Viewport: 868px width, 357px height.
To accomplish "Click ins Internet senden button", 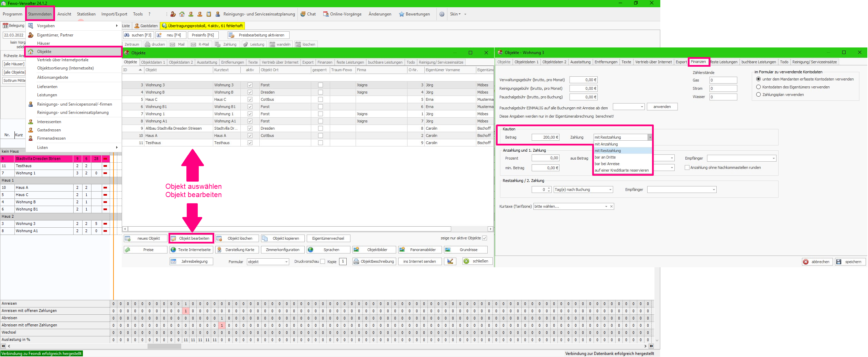I will (420, 261).
